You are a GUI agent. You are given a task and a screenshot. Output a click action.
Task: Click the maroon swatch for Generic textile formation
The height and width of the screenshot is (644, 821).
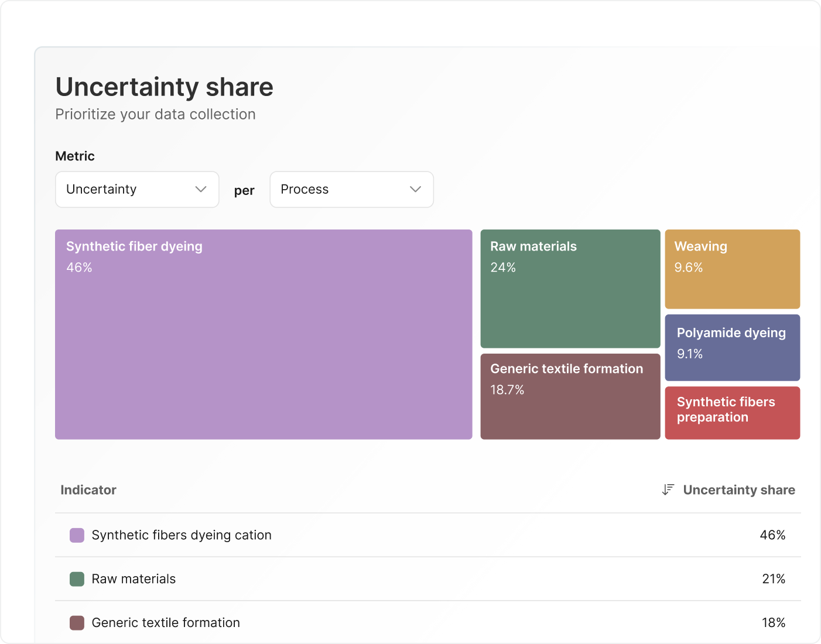point(77,623)
